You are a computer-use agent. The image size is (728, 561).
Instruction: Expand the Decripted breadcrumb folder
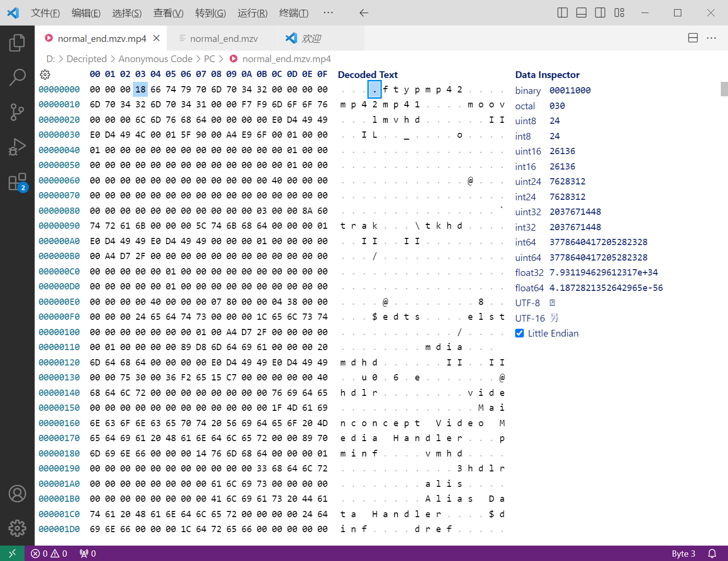pyautogui.click(x=87, y=59)
